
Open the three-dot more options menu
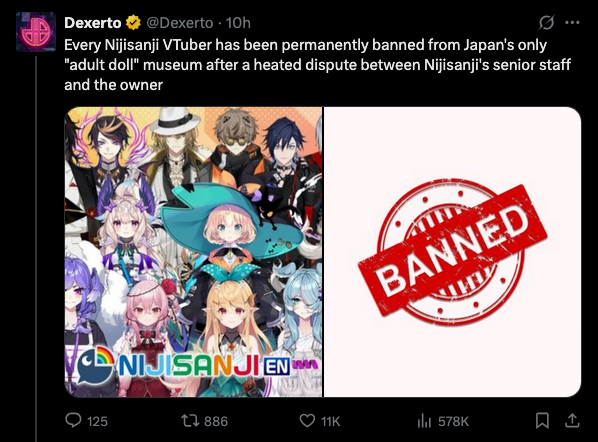572,23
